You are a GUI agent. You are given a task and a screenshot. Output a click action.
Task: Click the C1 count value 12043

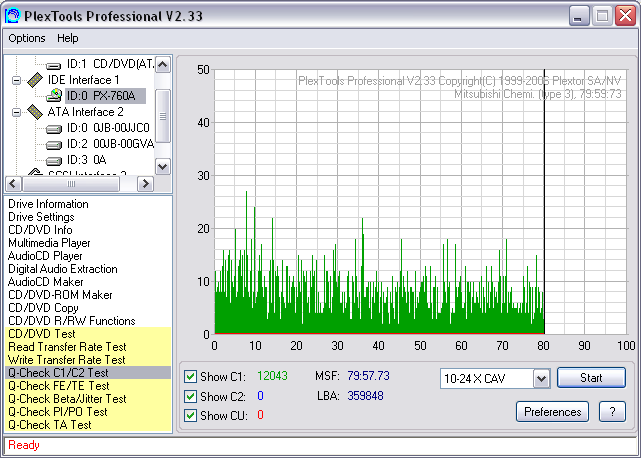(x=272, y=376)
